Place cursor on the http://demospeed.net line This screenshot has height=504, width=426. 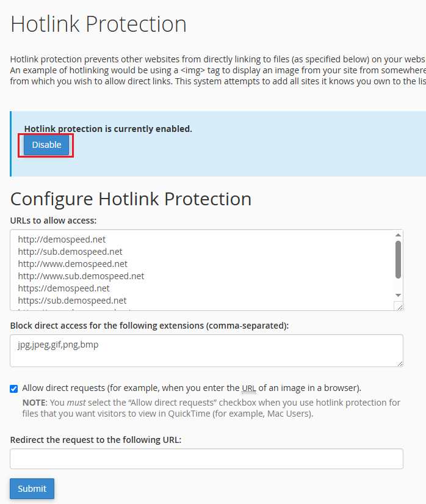click(x=62, y=239)
